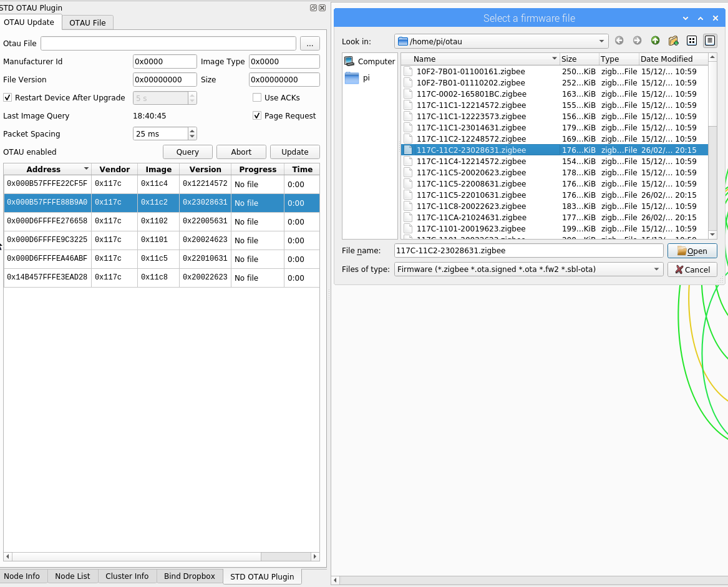This screenshot has height=587, width=728.
Task: Click file list vertical scrollbar
Action: tap(712, 94)
